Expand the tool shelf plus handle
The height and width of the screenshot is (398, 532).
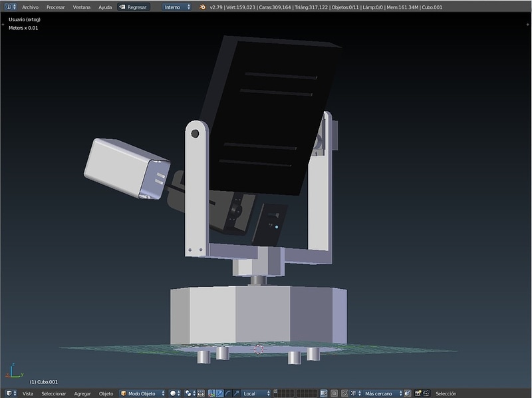[3, 25]
